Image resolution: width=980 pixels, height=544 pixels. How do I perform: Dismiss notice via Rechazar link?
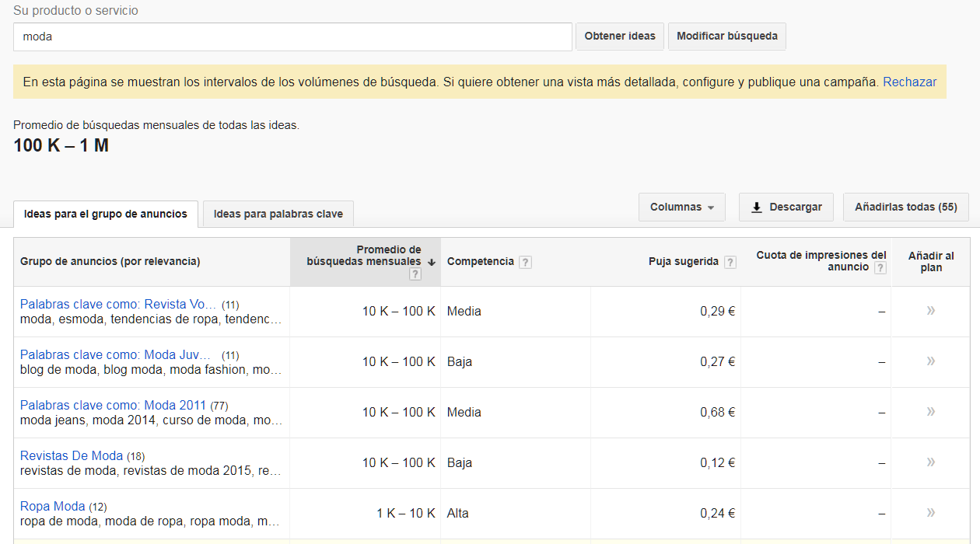[x=909, y=82]
